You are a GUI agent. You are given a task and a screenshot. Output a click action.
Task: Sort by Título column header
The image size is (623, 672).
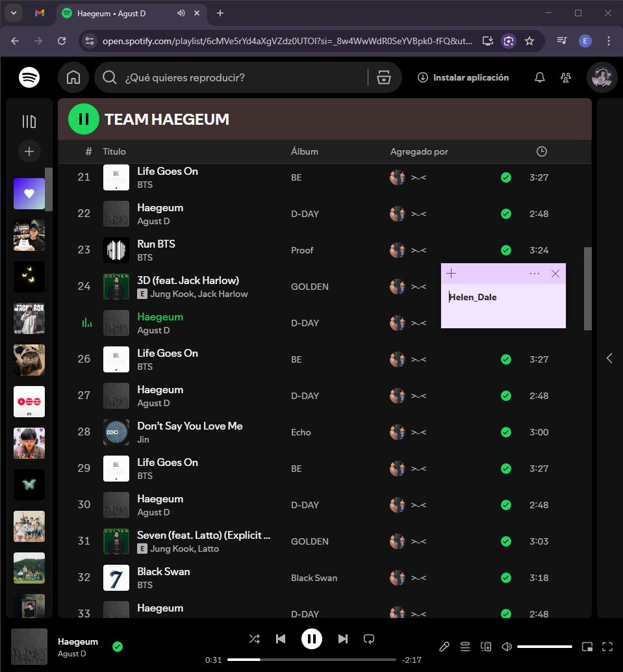[114, 151]
